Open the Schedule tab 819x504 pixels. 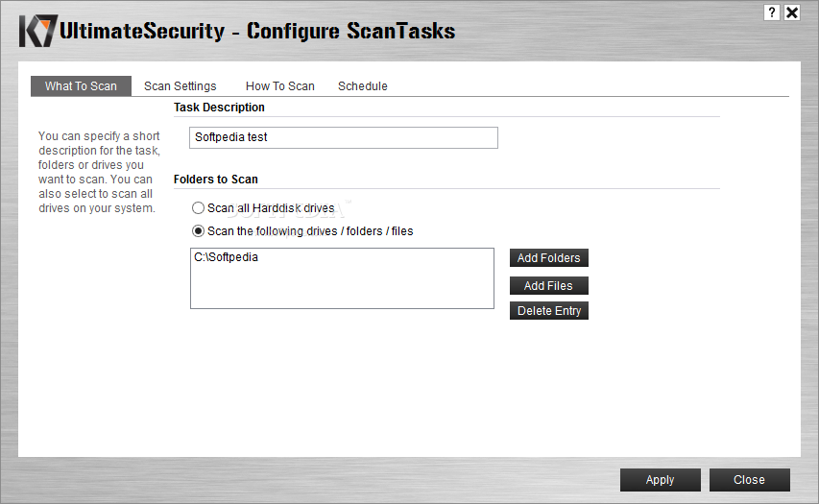[x=363, y=86]
